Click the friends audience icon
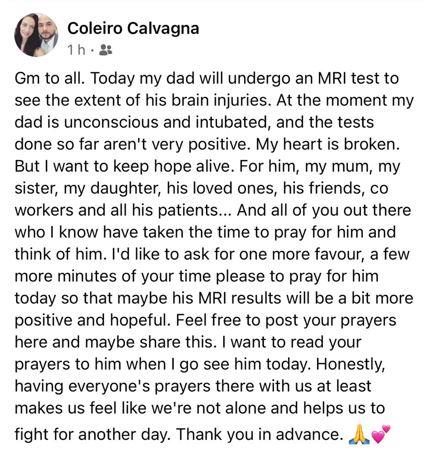This screenshot has width=432, height=457. click(106, 50)
